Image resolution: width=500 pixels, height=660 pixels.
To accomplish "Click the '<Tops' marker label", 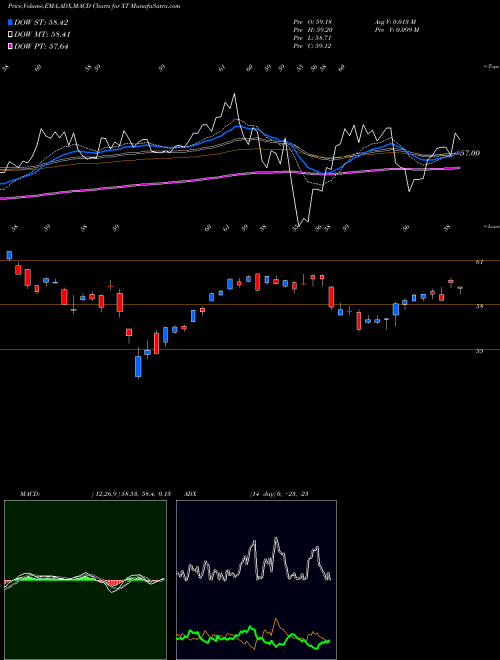I will point(491,67).
